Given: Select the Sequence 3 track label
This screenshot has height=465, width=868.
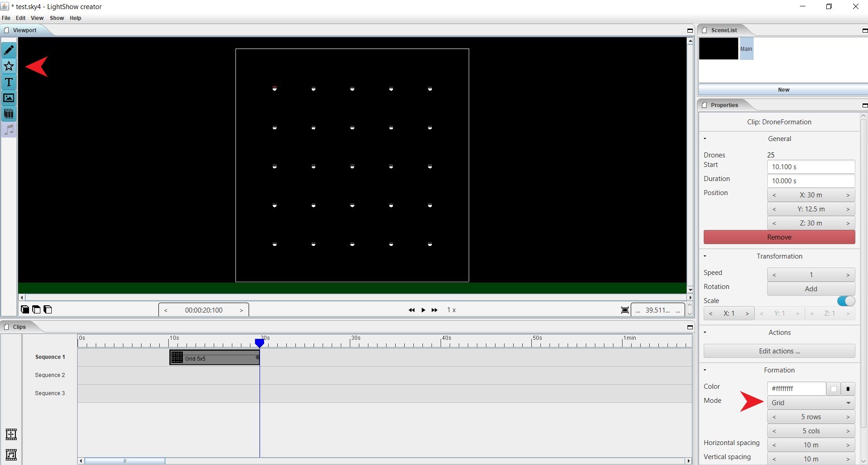Looking at the screenshot, I should [x=50, y=393].
